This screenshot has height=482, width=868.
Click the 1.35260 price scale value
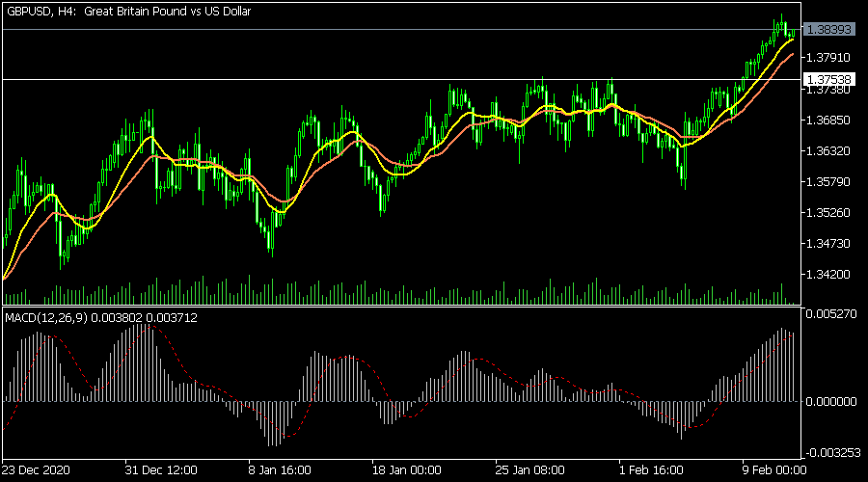[x=829, y=212]
